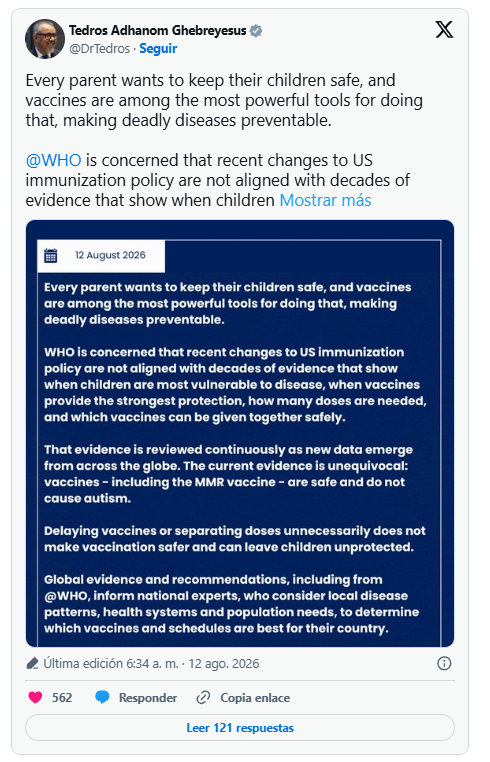The height and width of the screenshot is (762, 490).
Task: Click the Tedros Adhanom Ghebreyesus display name
Action: (x=158, y=31)
